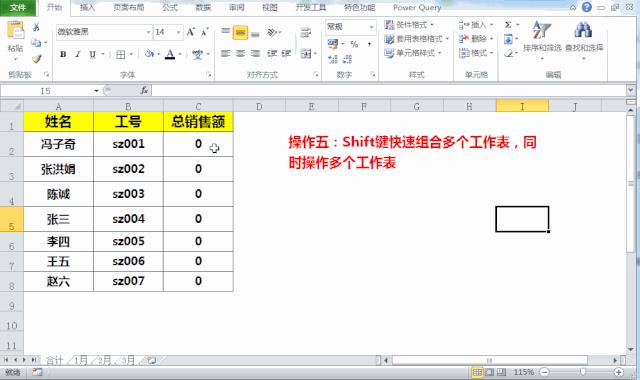640x380 pixels.
Task: Open the 1月 worksheet tab
Action: tap(80, 360)
